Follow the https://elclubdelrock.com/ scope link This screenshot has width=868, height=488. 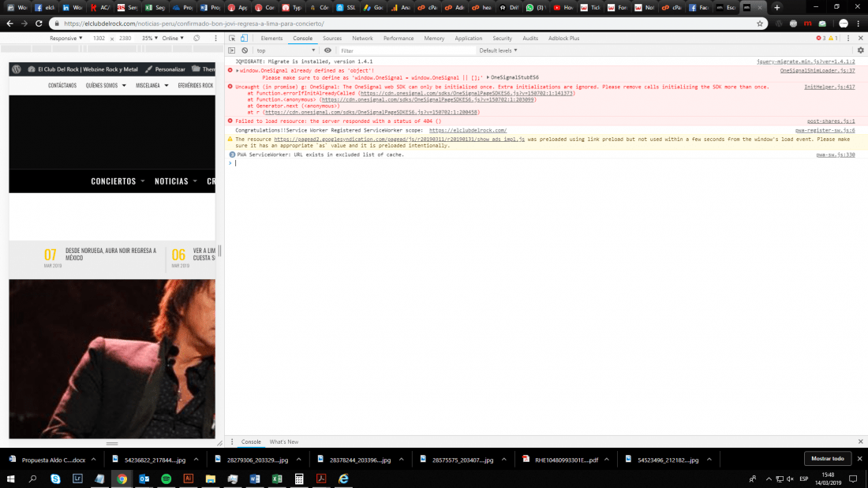click(468, 131)
